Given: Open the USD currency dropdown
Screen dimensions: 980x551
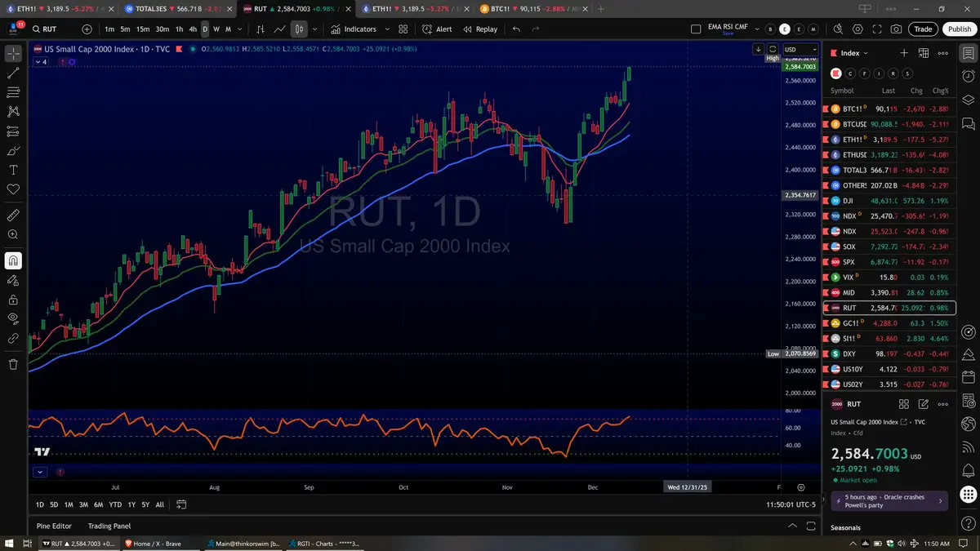Looking at the screenshot, I should 800,49.
